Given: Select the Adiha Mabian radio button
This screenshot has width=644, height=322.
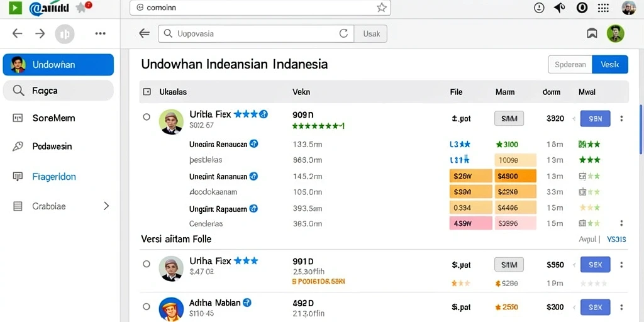Looking at the screenshot, I should click(147, 306).
